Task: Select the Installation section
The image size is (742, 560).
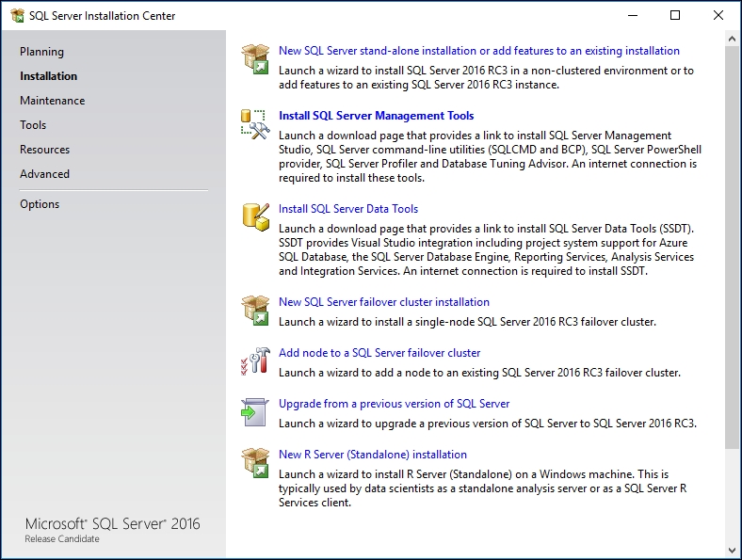Action: 48,76
